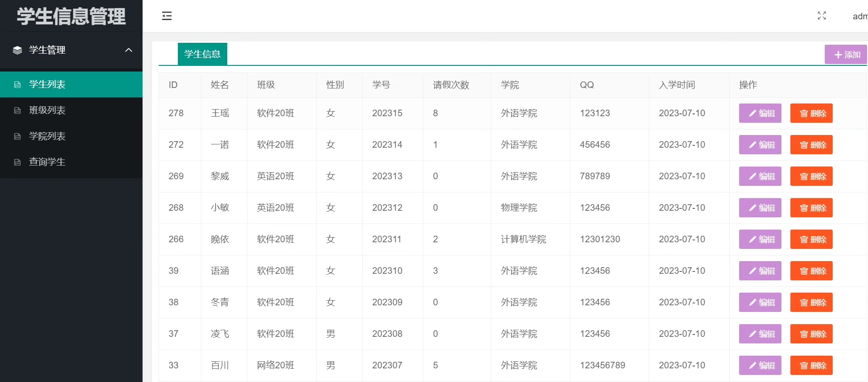Click the document icon next to 查询学生

tap(17, 162)
